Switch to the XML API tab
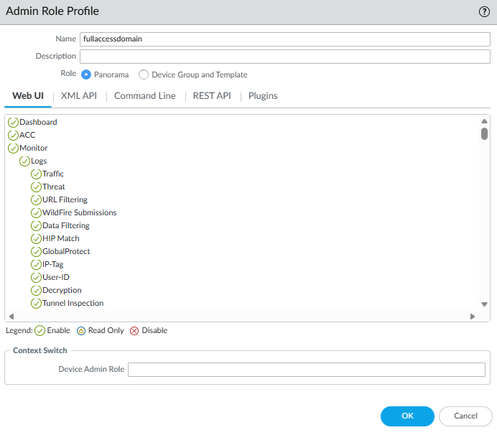This screenshot has height=432, width=497. click(x=79, y=96)
